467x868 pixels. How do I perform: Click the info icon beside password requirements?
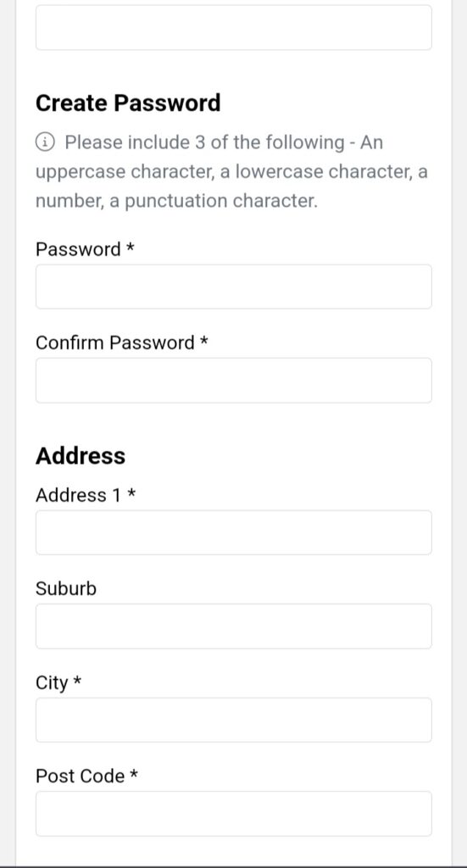46,142
